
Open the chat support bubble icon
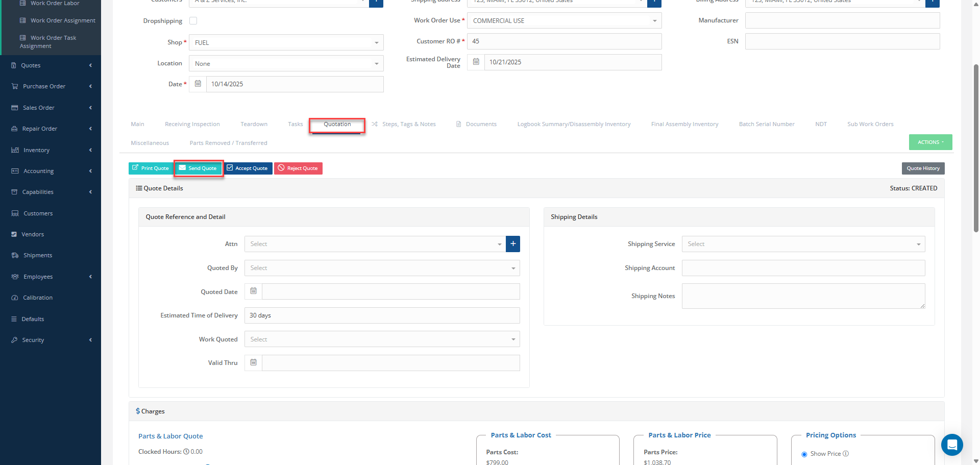click(x=951, y=445)
